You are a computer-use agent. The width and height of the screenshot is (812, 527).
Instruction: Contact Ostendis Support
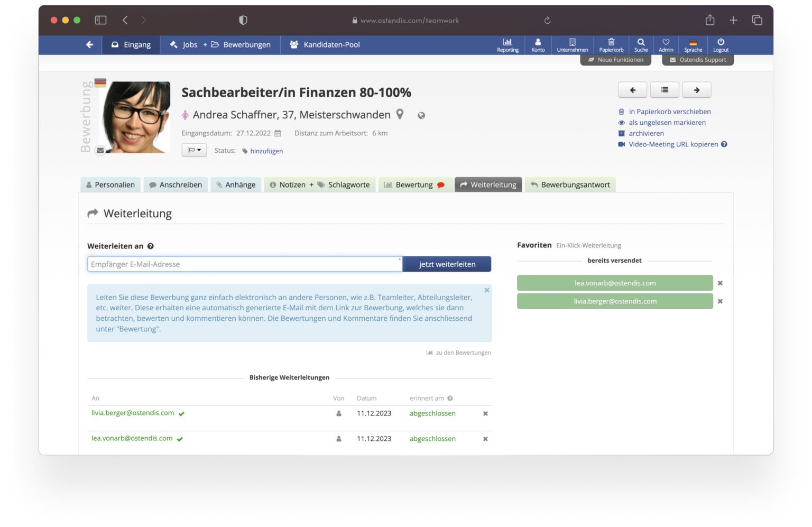point(698,60)
